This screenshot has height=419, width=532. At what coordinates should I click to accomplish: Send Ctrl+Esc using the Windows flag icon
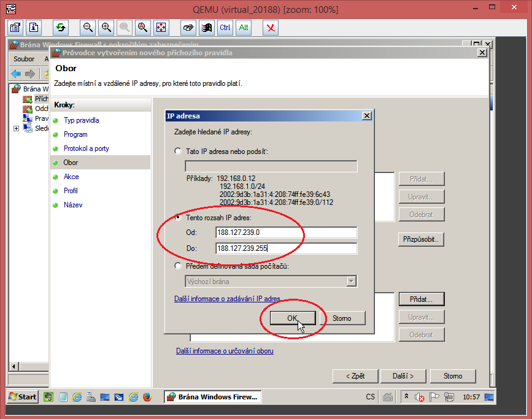point(207,28)
